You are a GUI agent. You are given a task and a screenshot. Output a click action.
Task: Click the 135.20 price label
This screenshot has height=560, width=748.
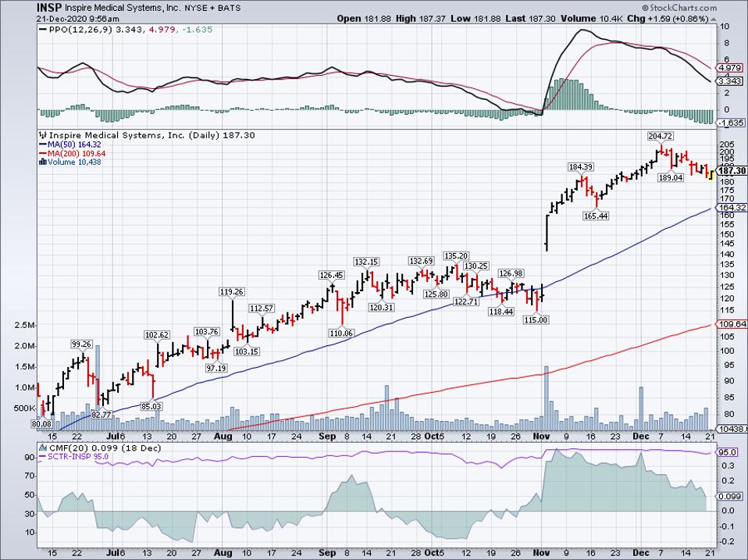click(x=455, y=255)
